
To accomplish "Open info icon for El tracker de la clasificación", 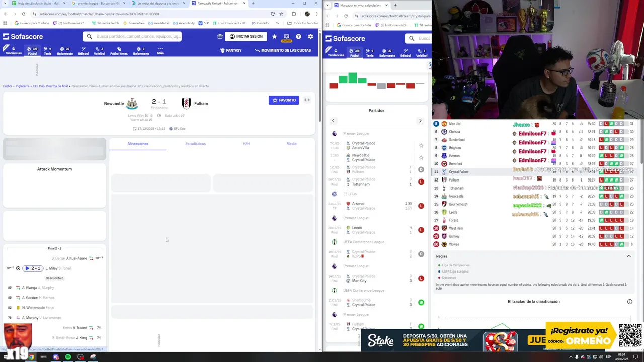I will pos(629,302).
